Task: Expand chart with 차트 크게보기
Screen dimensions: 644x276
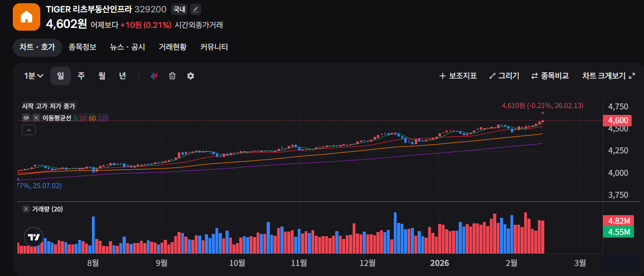Action: [x=608, y=76]
